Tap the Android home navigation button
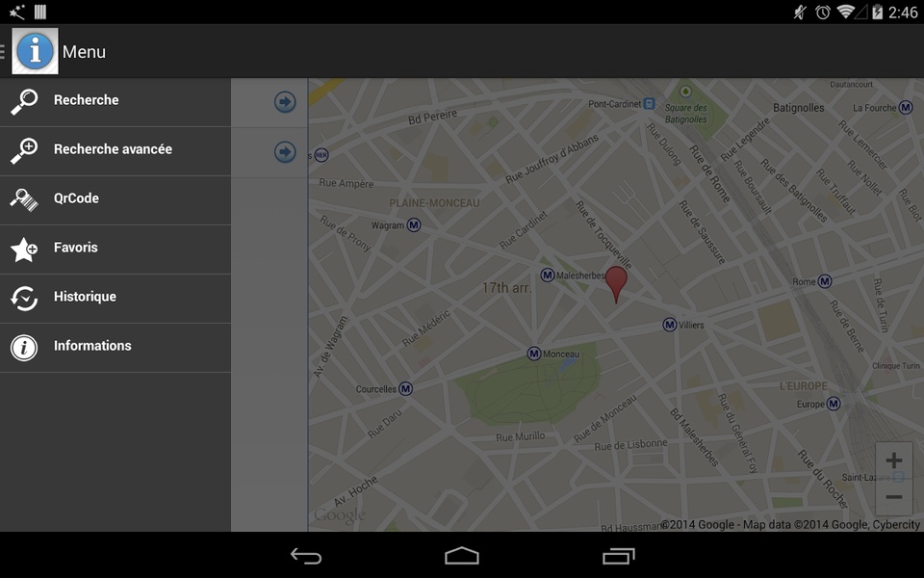 click(x=462, y=556)
